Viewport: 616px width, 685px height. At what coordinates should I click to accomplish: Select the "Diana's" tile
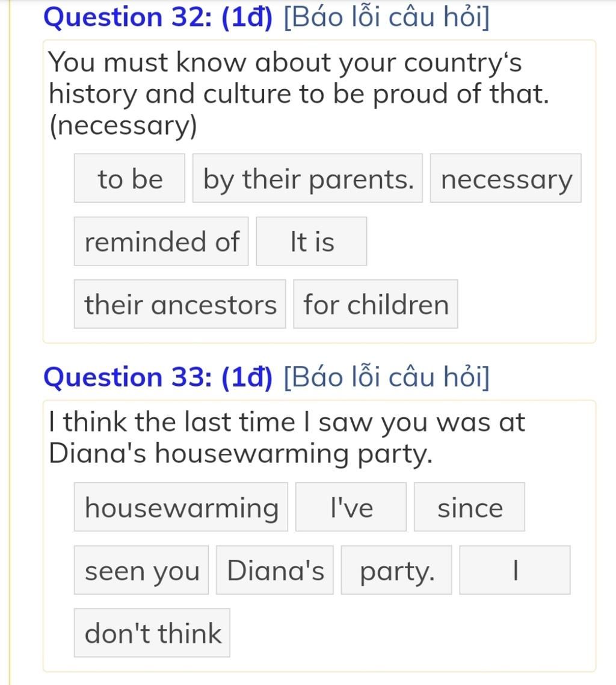tap(274, 570)
